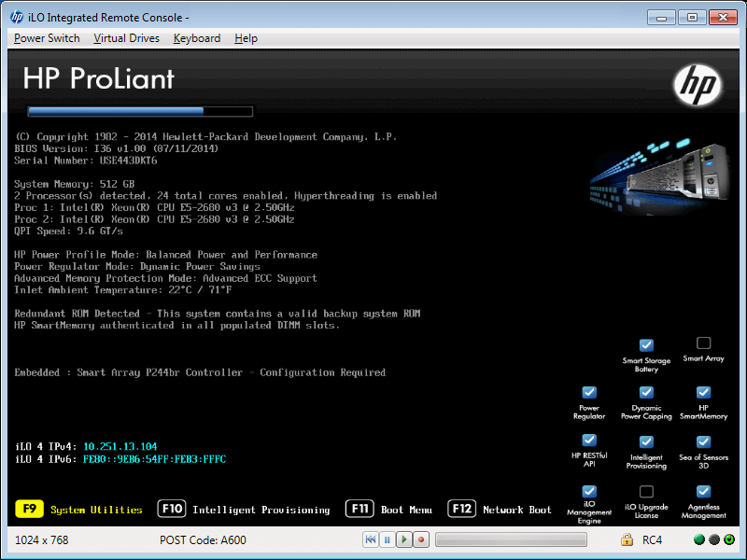Click the green play button
The width and height of the screenshot is (747, 560).
tap(404, 539)
